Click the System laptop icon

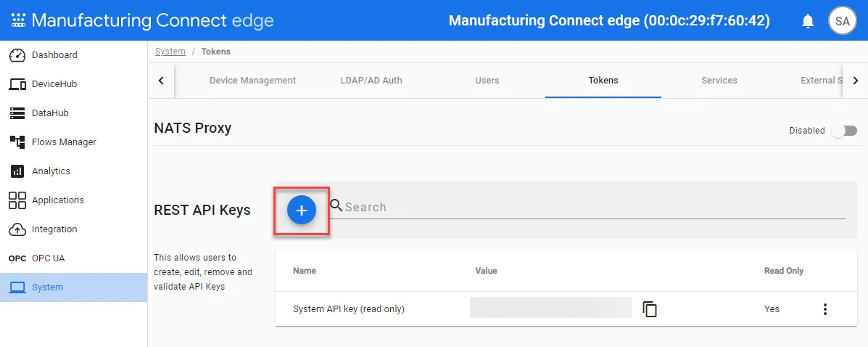[x=17, y=287]
